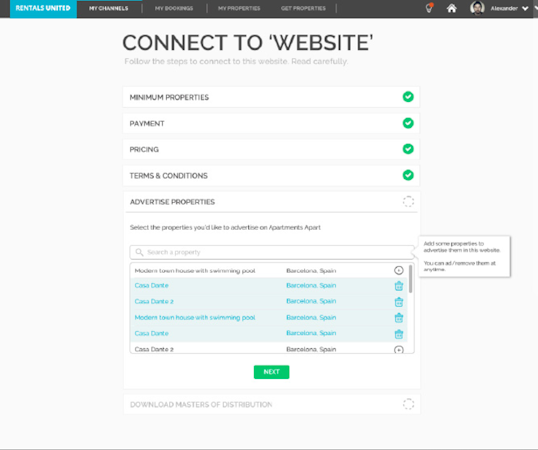Switch to the My Properties tab
This screenshot has width=538, height=450.
pyautogui.click(x=239, y=8)
